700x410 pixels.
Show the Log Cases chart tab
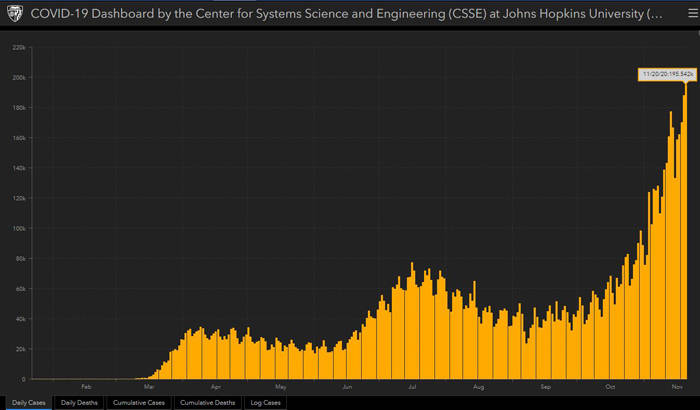click(x=264, y=402)
